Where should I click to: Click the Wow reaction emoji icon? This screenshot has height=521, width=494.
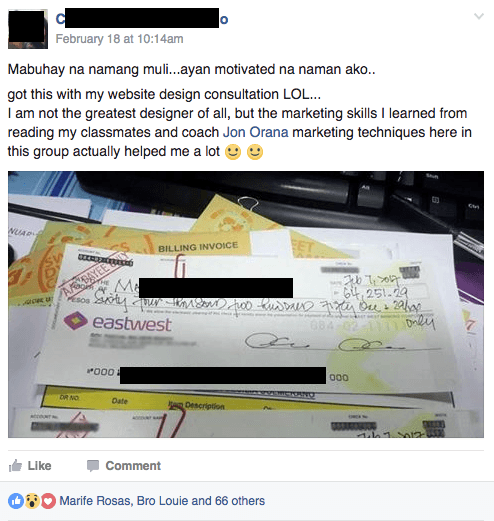click(32, 501)
